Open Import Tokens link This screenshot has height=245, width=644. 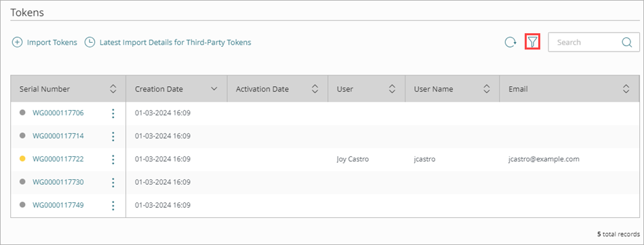(x=52, y=42)
